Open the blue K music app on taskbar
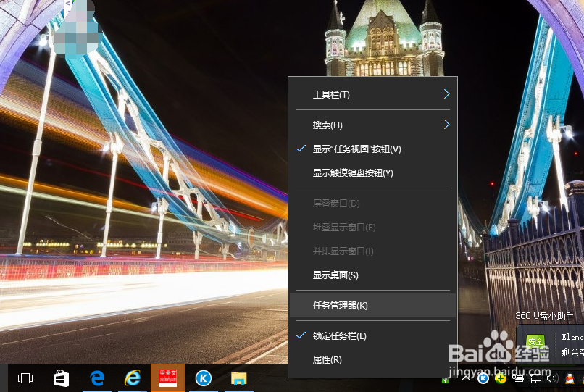The width and height of the screenshot is (584, 392). (x=204, y=378)
